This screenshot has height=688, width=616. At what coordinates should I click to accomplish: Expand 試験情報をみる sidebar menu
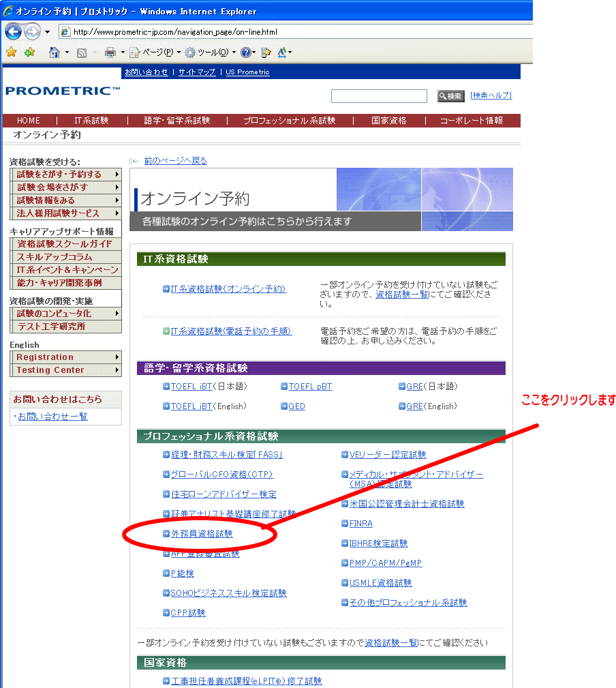[x=66, y=200]
